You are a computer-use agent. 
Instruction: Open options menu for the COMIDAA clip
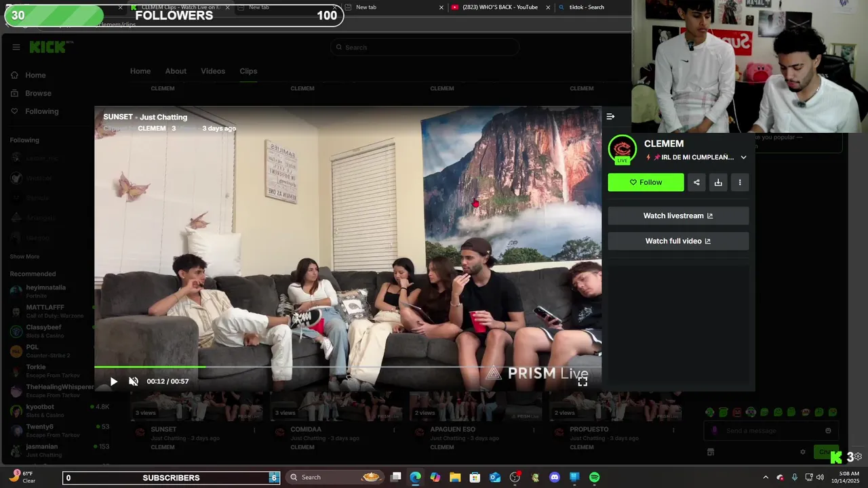coord(394,430)
